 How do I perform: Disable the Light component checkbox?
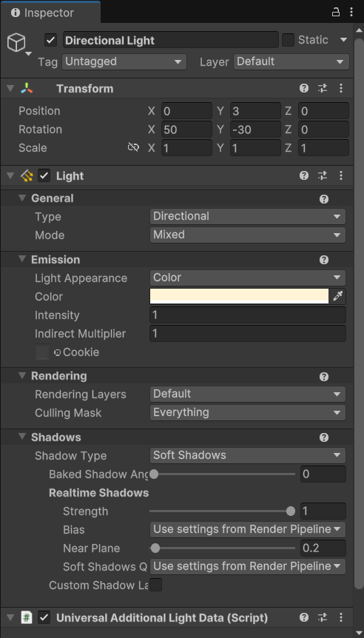click(44, 175)
